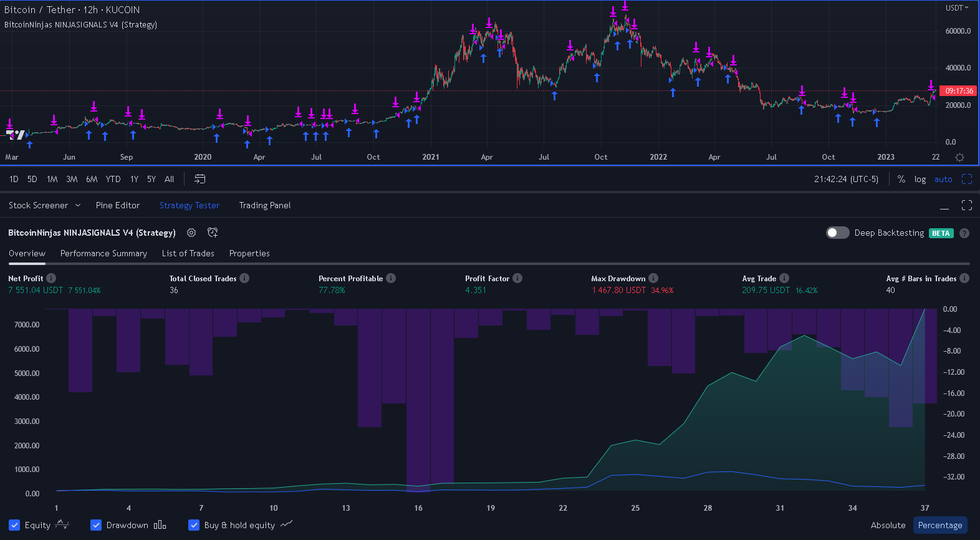Viewport: 980px width, 540px height.
Task: Click strategy name BitcoinNinjas NINJASIGNALS V4 title
Action: (x=92, y=233)
